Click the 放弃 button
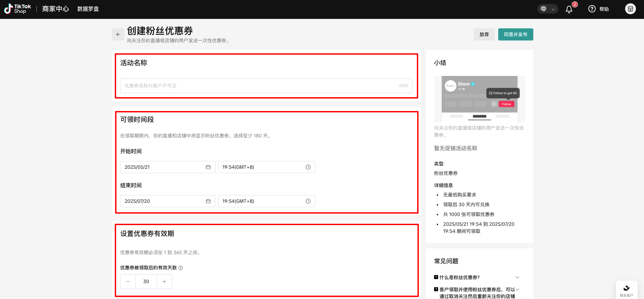The image size is (644, 299). 484,34
